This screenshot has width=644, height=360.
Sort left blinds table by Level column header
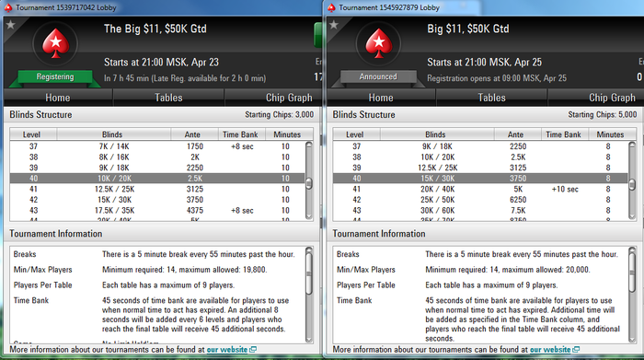[x=33, y=134]
